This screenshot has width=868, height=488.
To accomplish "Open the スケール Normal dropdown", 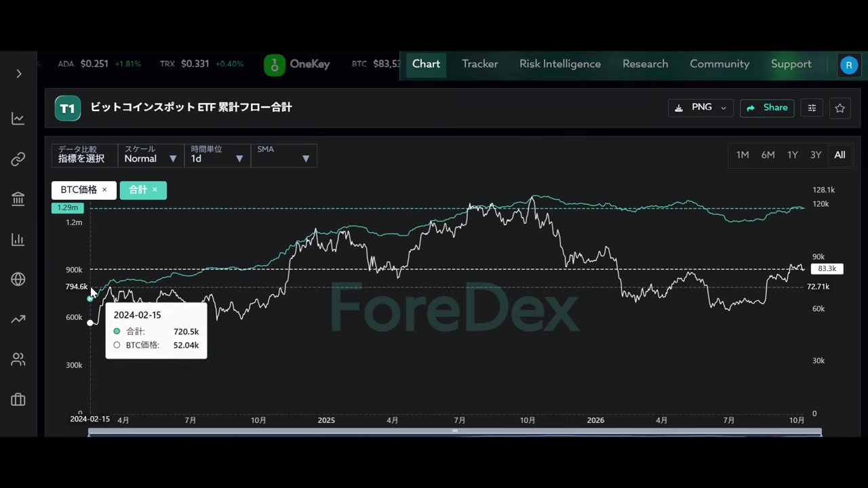I will 151,155.
